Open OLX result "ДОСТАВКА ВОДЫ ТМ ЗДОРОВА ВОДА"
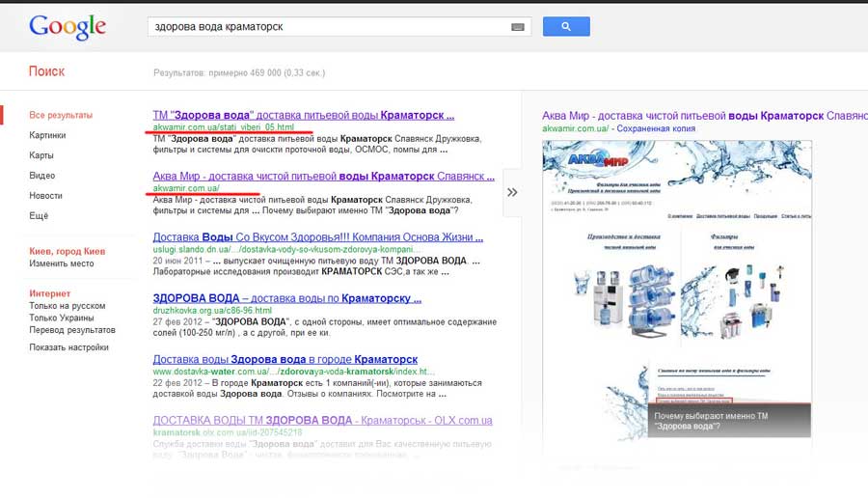This screenshot has height=498, width=868. (322, 421)
